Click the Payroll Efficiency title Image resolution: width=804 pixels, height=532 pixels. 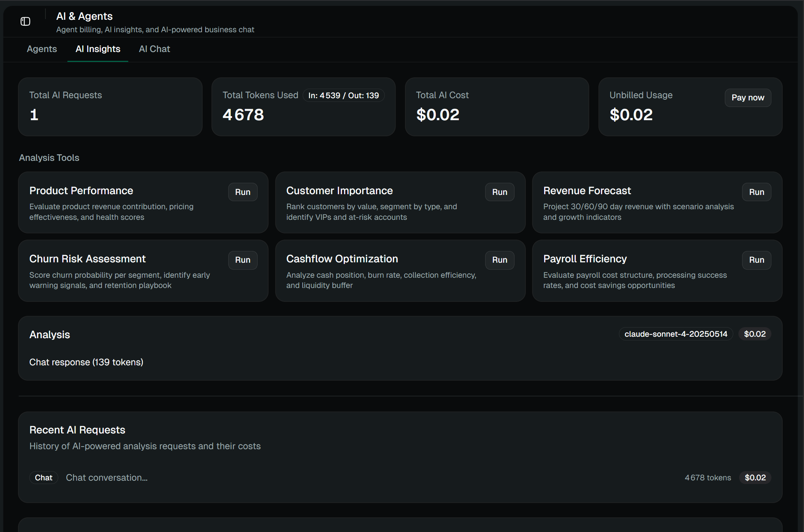click(585, 259)
